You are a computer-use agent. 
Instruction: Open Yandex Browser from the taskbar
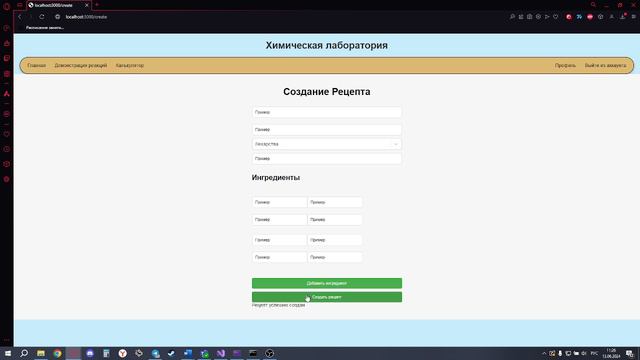pyautogui.click(x=122, y=353)
